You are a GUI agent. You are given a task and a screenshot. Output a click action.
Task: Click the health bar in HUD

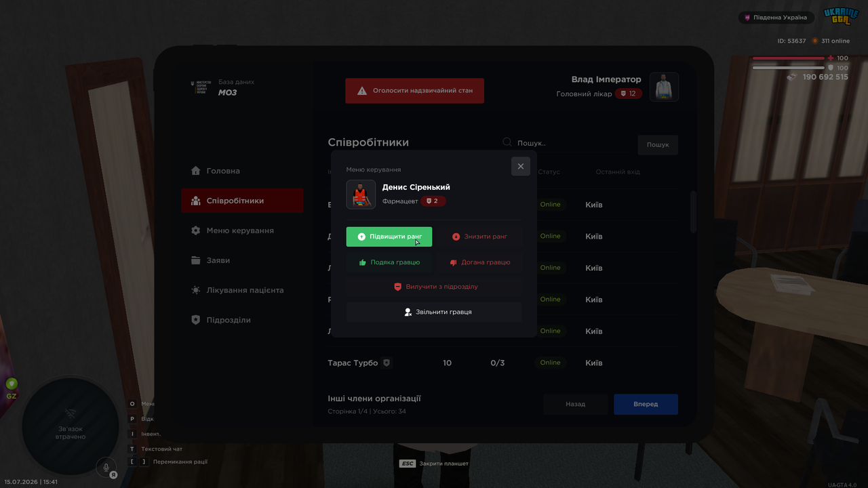tap(788, 58)
